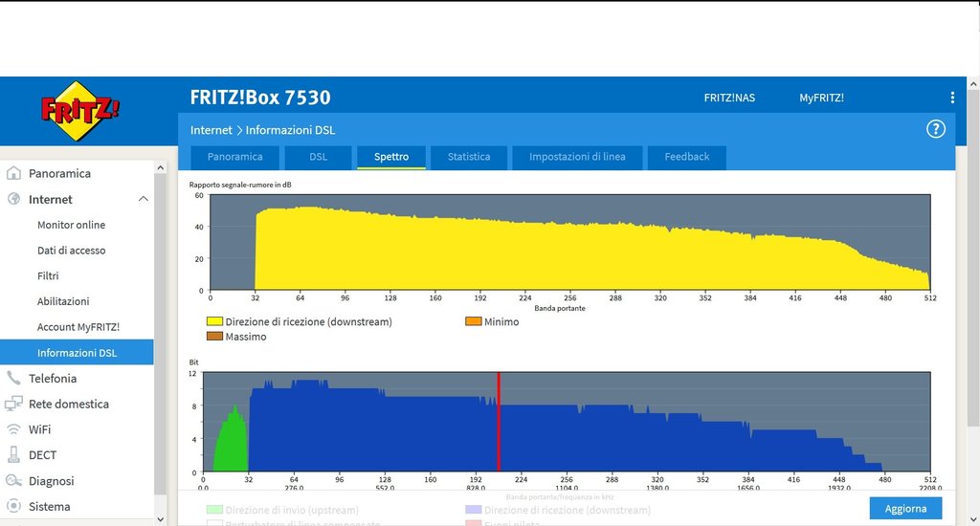Image resolution: width=980 pixels, height=526 pixels.
Task: Click Internet in the breadcrumb
Action: (212, 130)
